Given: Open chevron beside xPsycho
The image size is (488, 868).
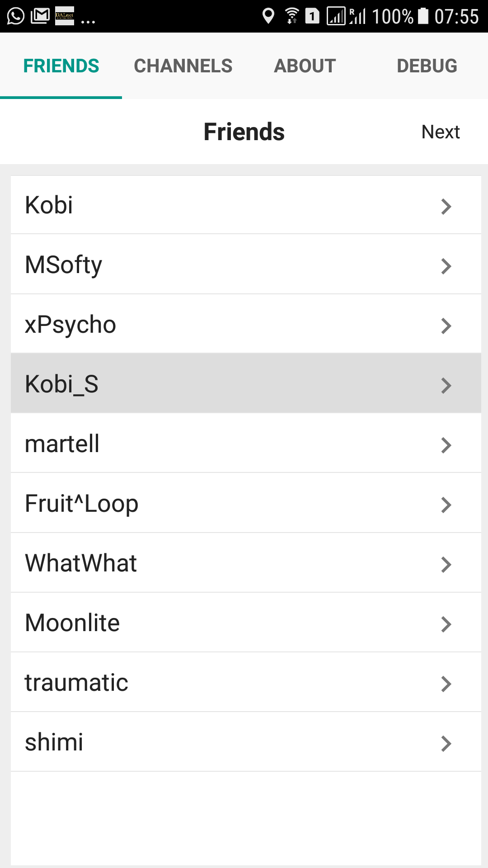Looking at the screenshot, I should click(446, 325).
